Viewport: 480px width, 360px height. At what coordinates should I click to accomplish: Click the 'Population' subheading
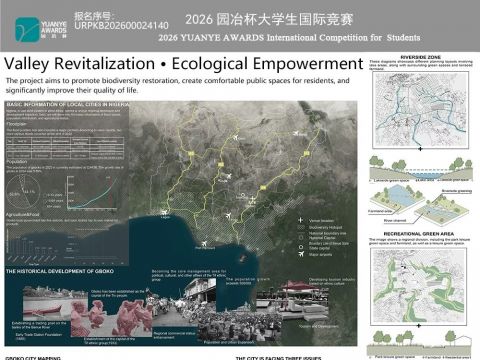click(x=17, y=162)
